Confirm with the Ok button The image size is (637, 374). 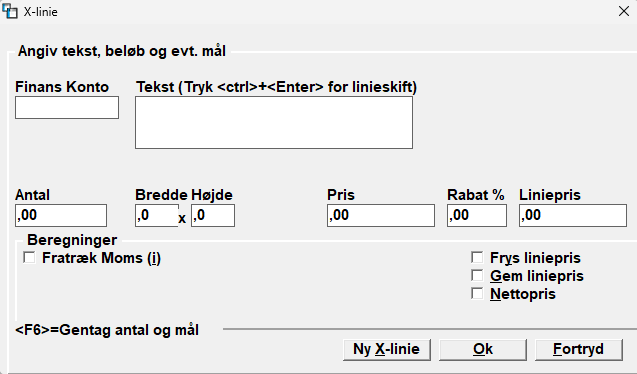pyautogui.click(x=483, y=350)
